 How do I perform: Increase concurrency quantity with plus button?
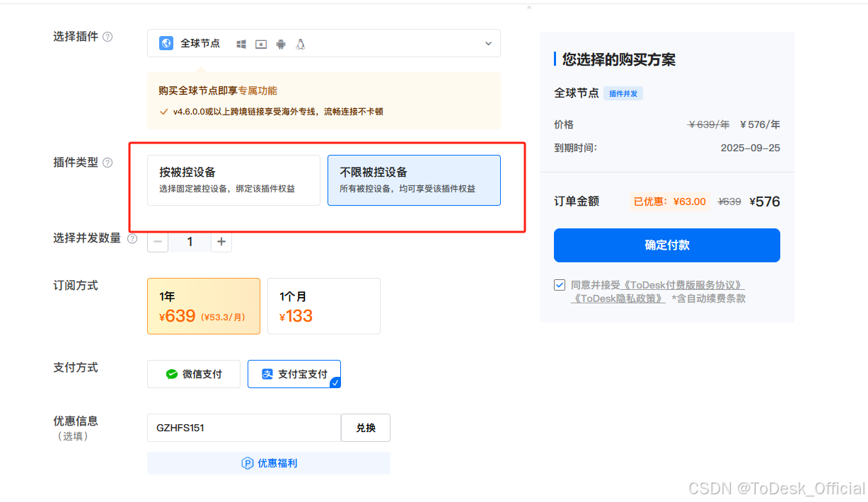coord(221,242)
